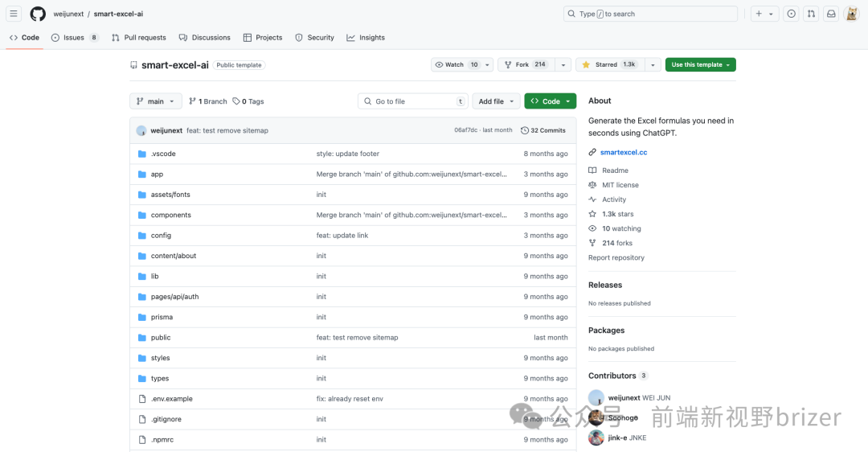Open the Use this template dropdown
The height and width of the screenshot is (452, 868).
[x=700, y=65]
